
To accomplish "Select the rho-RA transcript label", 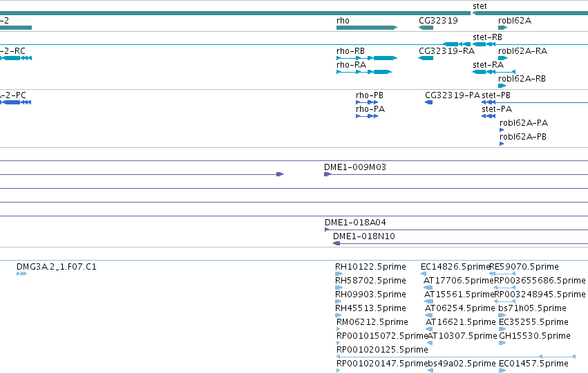I will (352, 65).
